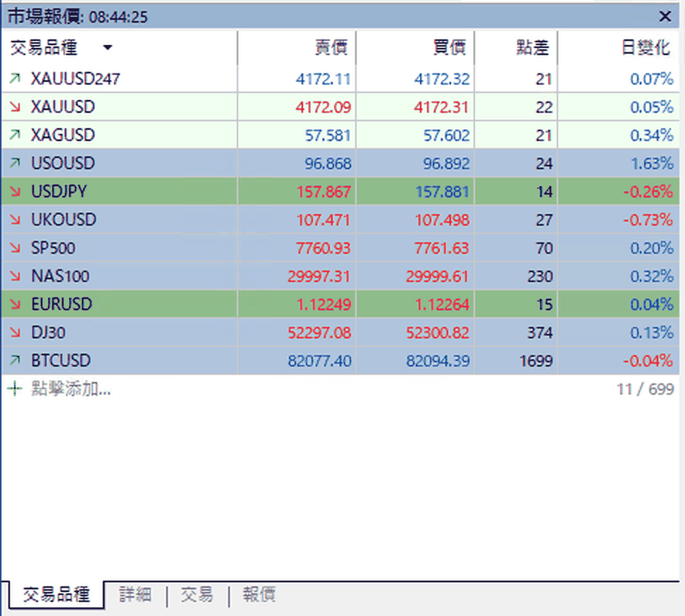Screen dimensions: 685x616
Task: Click the up-arrow icon beside XAGUSD
Action: click(16, 135)
